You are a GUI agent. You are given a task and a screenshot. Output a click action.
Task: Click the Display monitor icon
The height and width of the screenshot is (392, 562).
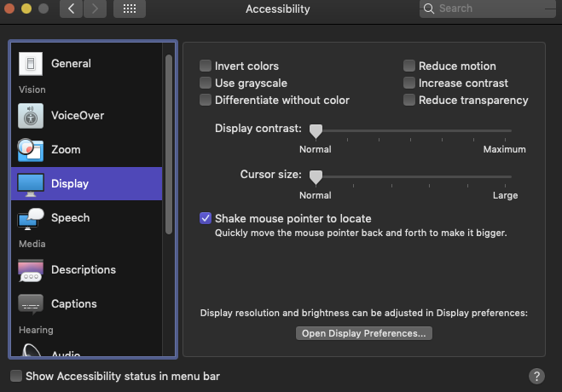pos(31,183)
